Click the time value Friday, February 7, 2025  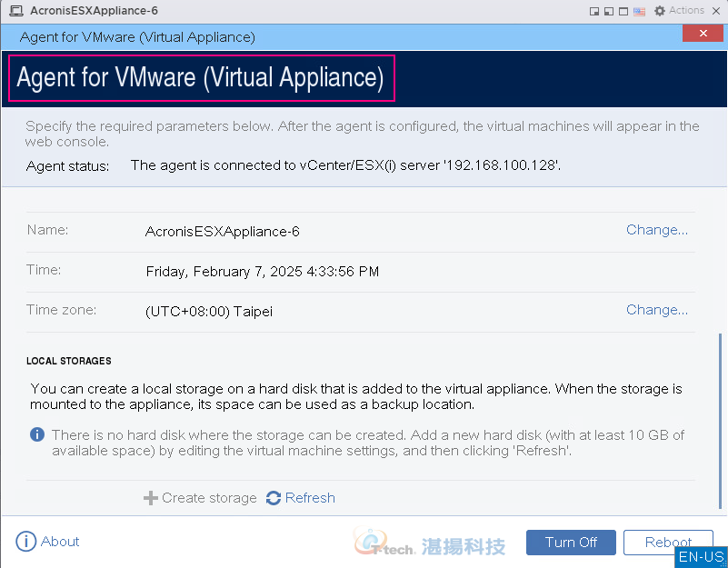tap(263, 271)
